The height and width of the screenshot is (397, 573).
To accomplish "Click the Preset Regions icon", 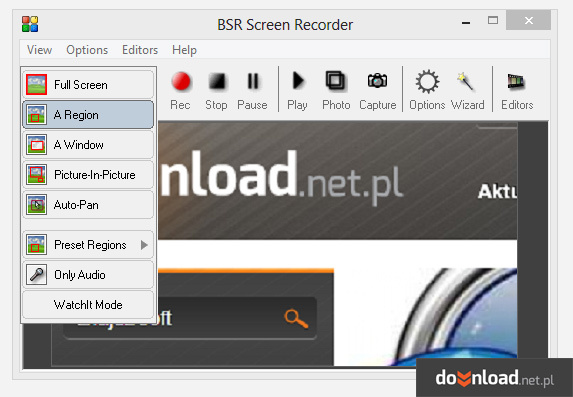I will pos(36,245).
